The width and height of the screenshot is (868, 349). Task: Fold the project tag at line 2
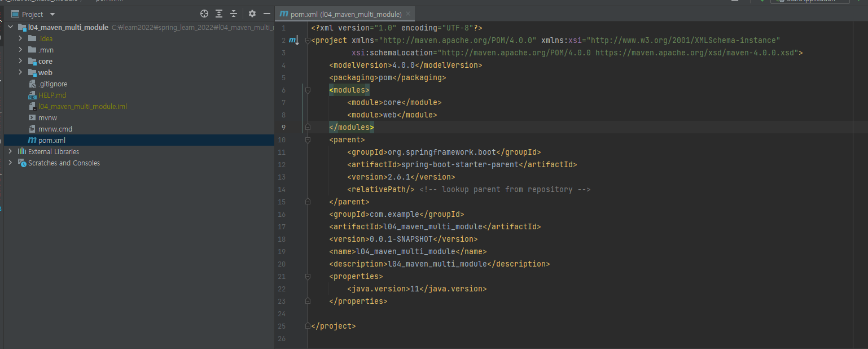coord(308,41)
